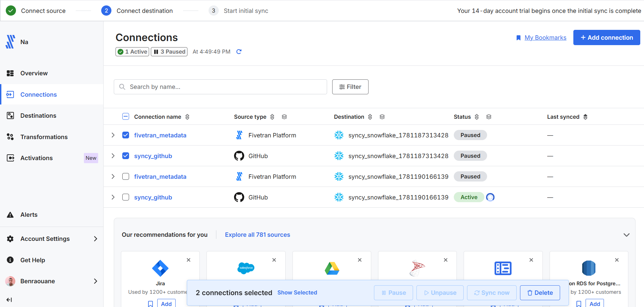Image resolution: width=644 pixels, height=307 pixels.
Task: Dismiss the Google Drive recommendation card
Action: point(360,260)
